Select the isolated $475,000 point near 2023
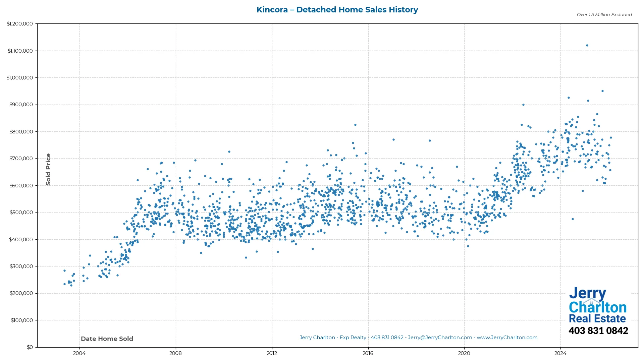Image resolution: width=644 pixels, height=362 pixels. [x=572, y=219]
